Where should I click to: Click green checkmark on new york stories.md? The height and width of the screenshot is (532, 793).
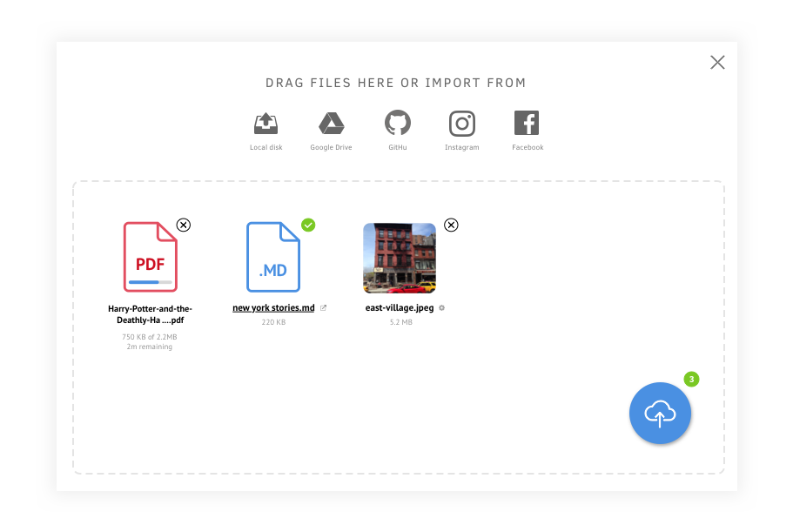(308, 225)
